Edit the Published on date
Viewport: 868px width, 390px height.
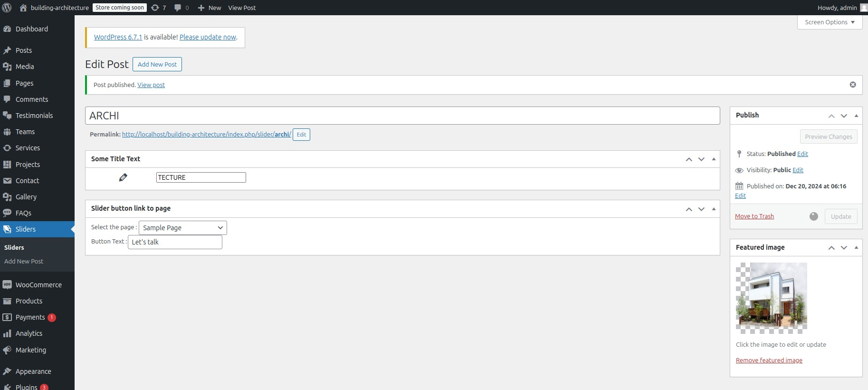740,196
